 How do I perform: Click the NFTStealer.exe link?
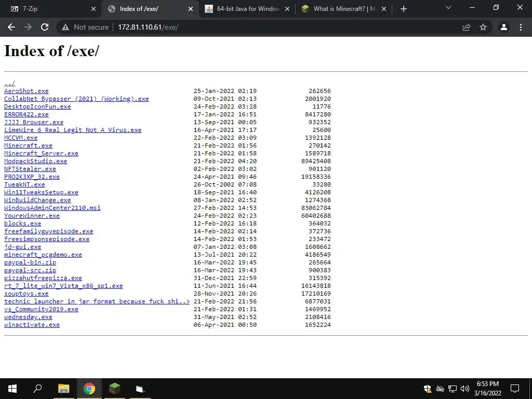coord(30,169)
